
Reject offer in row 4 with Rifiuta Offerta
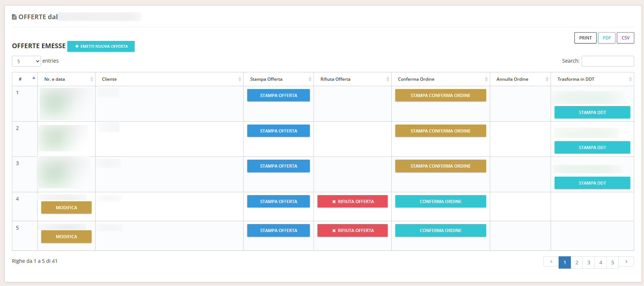click(x=352, y=202)
